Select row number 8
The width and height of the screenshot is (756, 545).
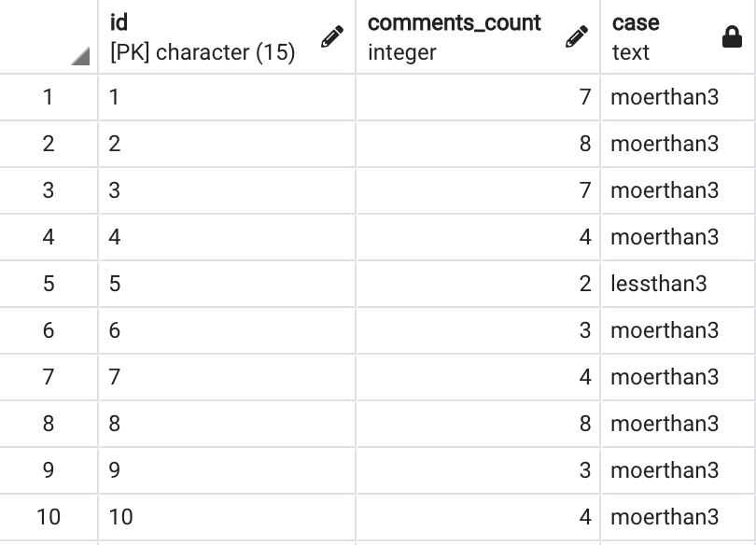[x=49, y=424]
